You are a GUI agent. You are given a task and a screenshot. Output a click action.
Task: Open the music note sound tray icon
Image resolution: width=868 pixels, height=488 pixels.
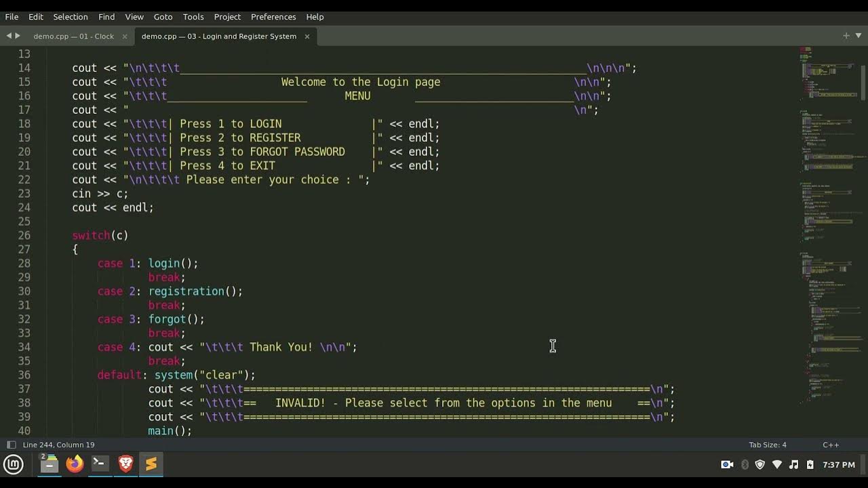794,464
